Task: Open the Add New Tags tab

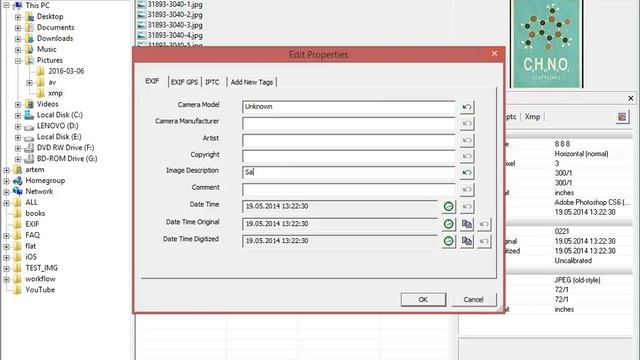Action: point(252,82)
